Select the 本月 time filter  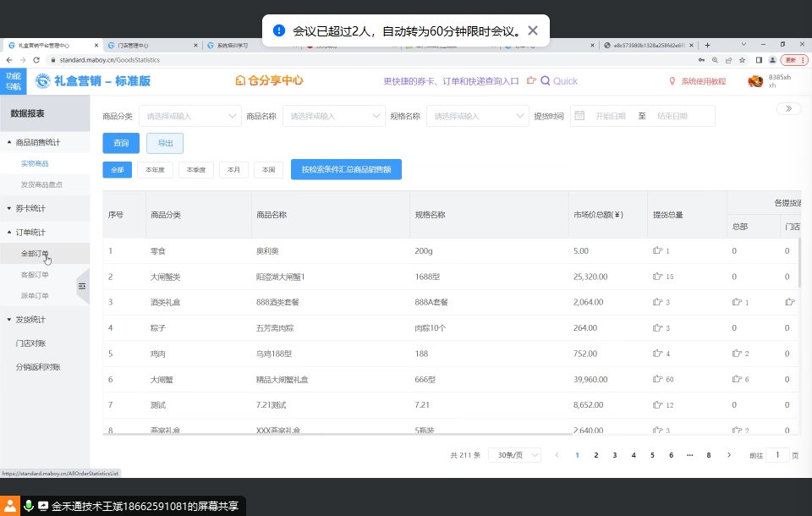[x=233, y=170]
